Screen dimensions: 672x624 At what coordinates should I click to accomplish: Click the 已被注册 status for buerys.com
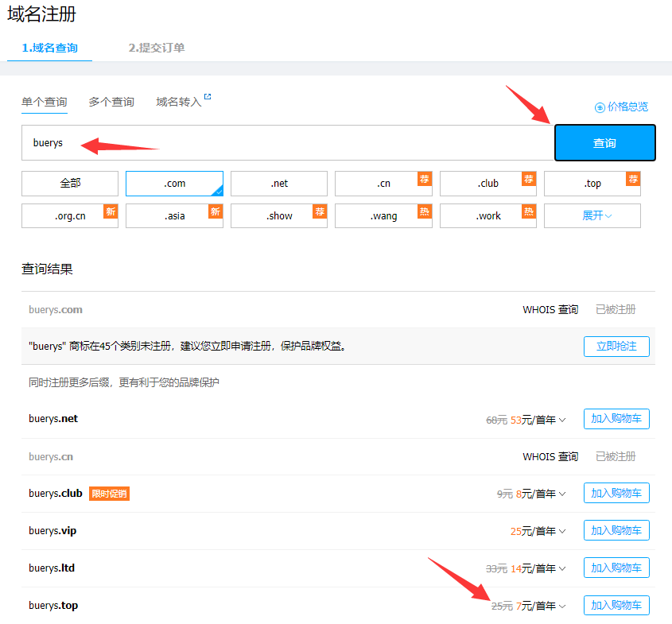tap(616, 310)
